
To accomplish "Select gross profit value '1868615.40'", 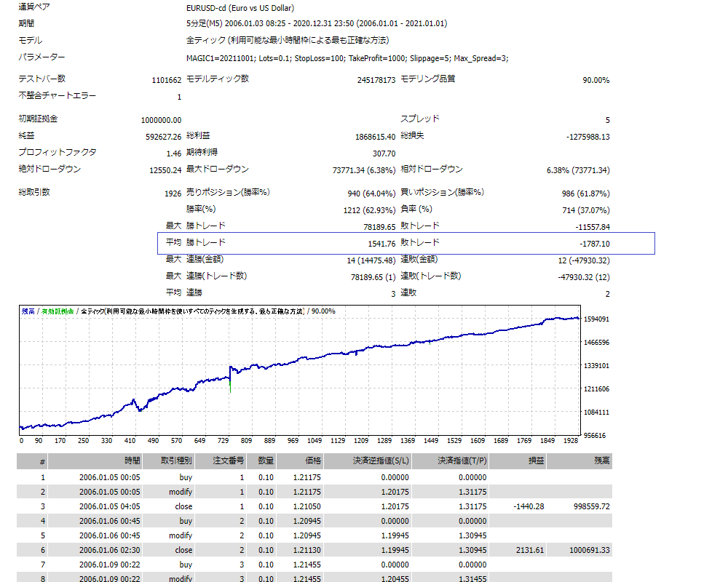I will click(x=375, y=137).
